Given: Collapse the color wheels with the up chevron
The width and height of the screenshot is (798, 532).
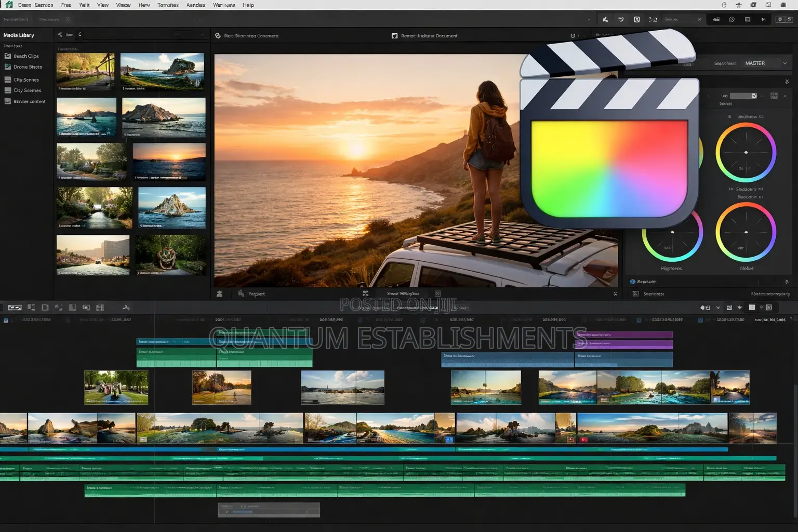Looking at the screenshot, I should [785, 96].
